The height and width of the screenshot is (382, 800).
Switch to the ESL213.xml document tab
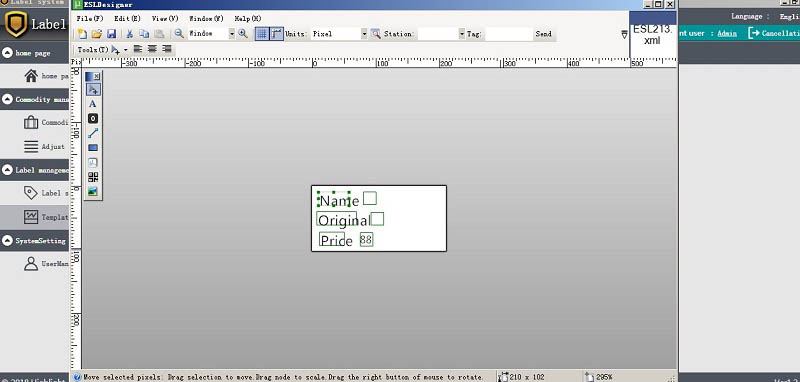click(653, 35)
